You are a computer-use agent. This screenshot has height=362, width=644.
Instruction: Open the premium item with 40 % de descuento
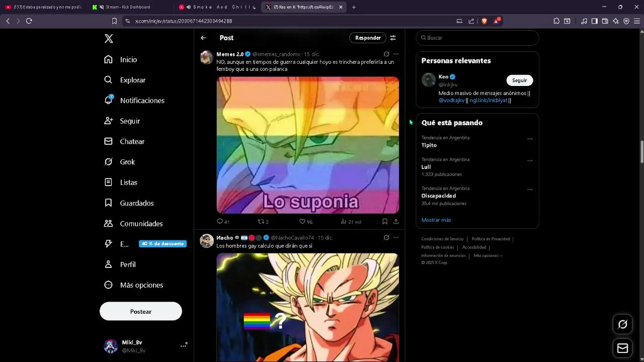[x=145, y=244]
